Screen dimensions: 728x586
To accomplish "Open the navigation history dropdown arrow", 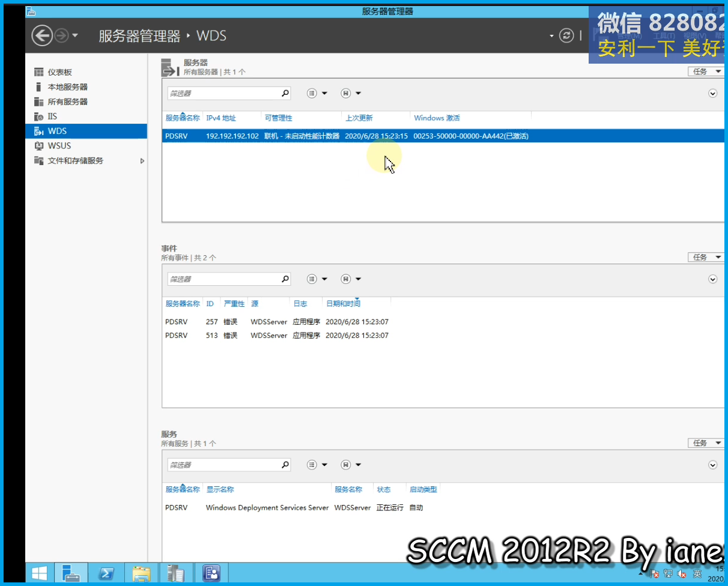I will pyautogui.click(x=75, y=36).
